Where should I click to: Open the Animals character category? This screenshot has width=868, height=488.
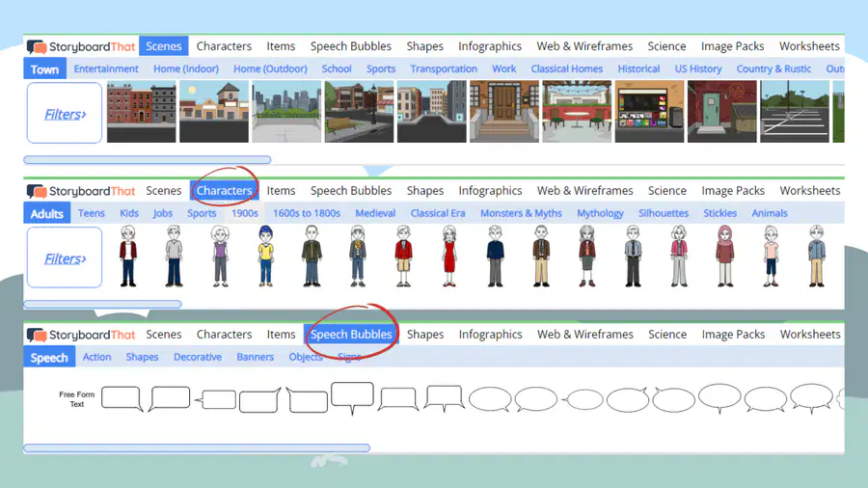770,213
